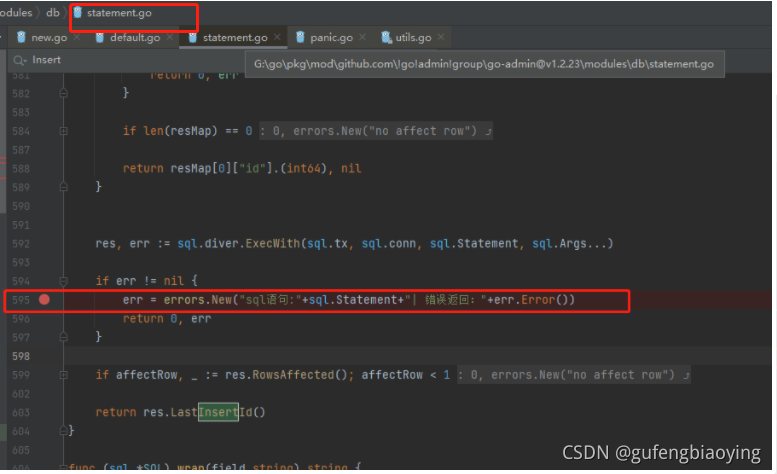Click line number 592 in gutter
The height and width of the screenshot is (474, 777).
click(21, 244)
